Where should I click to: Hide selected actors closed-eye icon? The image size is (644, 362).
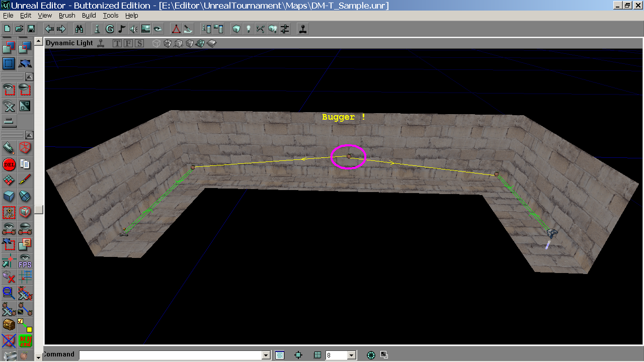pyautogui.click(x=25, y=89)
